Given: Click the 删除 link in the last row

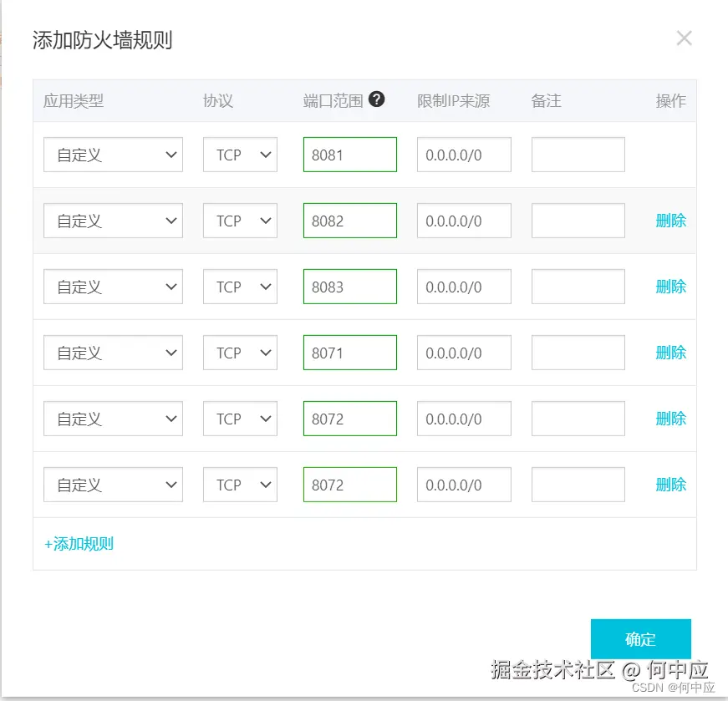Looking at the screenshot, I should [x=671, y=484].
